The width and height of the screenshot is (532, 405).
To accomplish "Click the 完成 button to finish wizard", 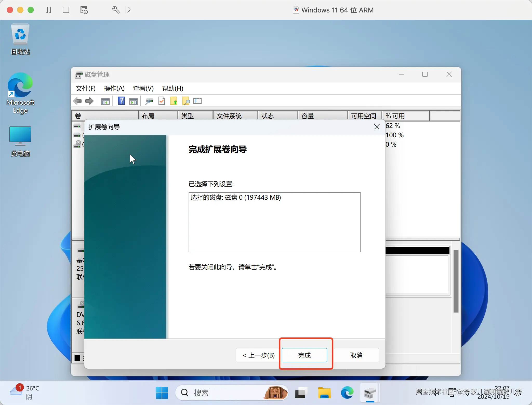I will tap(304, 355).
